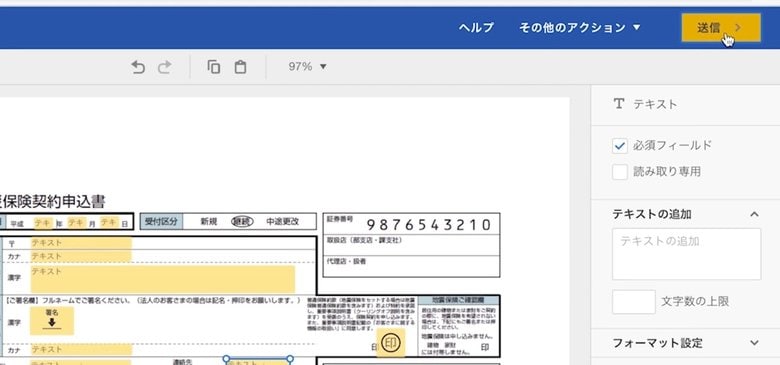780x365 pixels.
Task: Uncheck the 必須フィールド checkbox
Action: pos(620,146)
